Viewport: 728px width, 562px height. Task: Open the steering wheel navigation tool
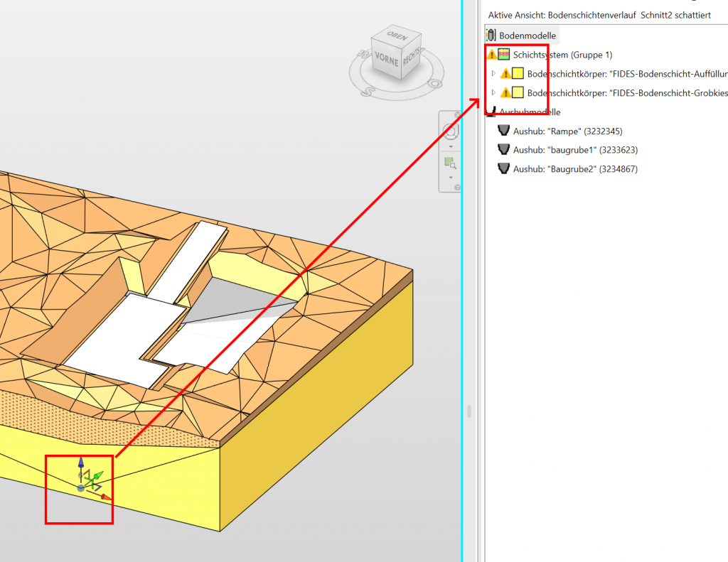click(450, 132)
